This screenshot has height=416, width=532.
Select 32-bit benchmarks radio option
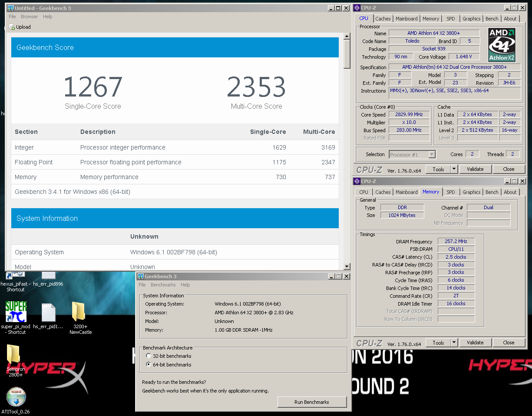149,356
